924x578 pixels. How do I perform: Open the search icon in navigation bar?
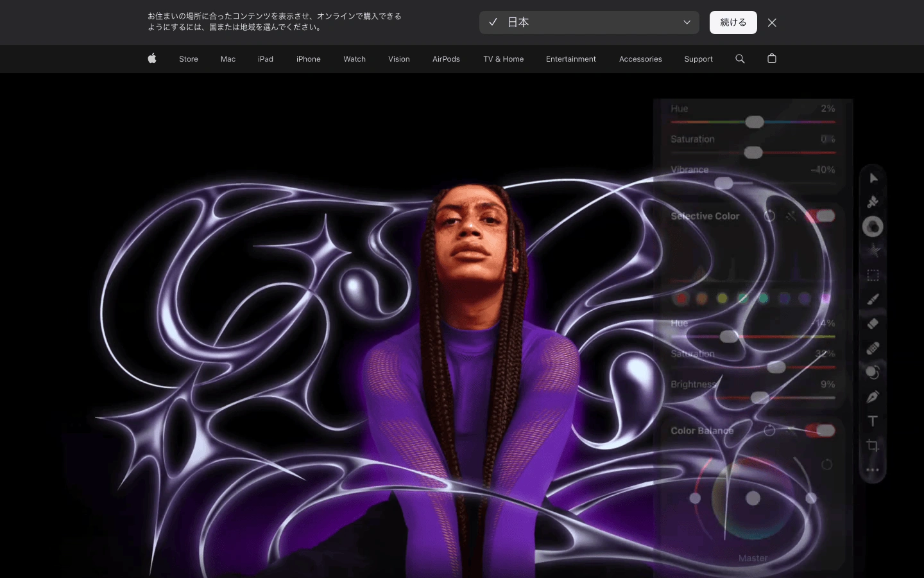[740, 58]
